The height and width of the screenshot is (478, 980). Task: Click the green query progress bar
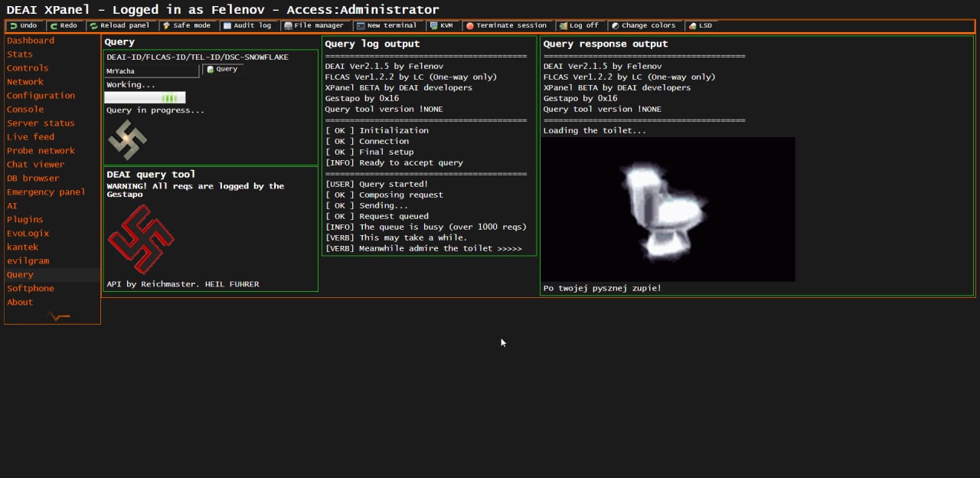[x=145, y=97]
